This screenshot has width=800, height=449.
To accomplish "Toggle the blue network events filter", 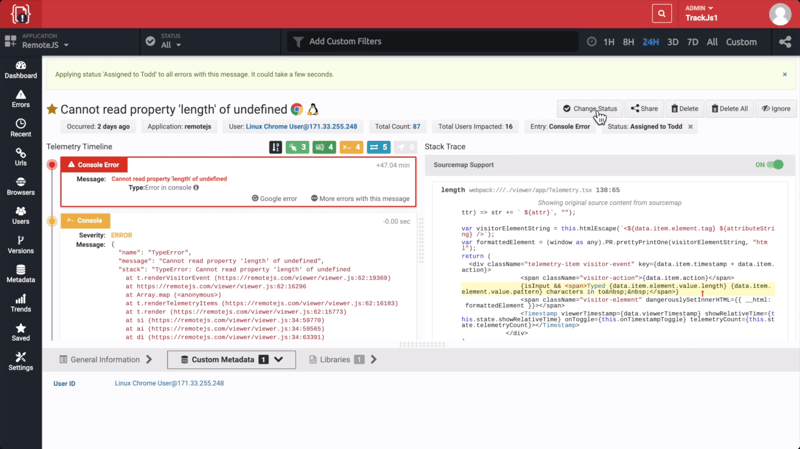I will tap(378, 147).
